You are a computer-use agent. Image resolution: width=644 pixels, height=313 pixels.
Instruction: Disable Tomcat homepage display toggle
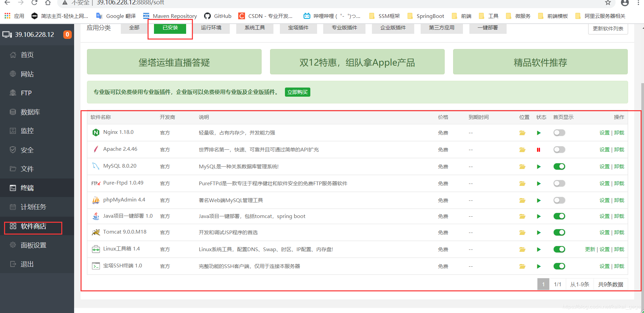559,233
